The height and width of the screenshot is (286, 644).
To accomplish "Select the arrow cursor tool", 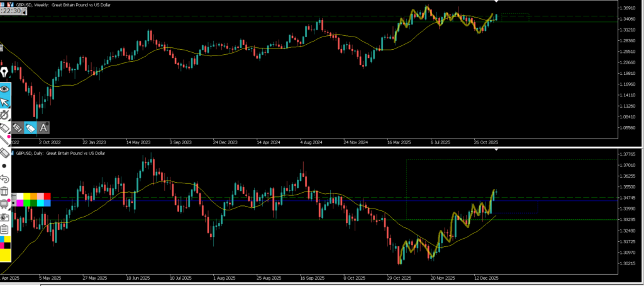I will [5, 102].
